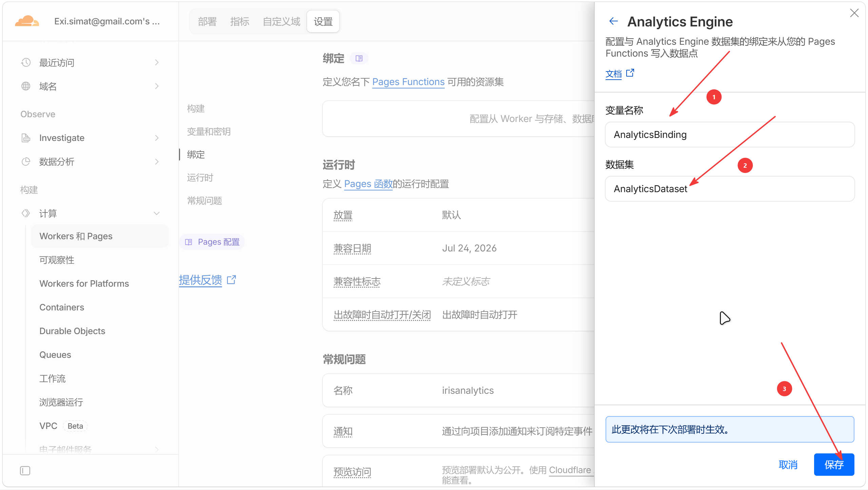The height and width of the screenshot is (490, 868).
Task: Click the 放置 row label
Action: 343,215
